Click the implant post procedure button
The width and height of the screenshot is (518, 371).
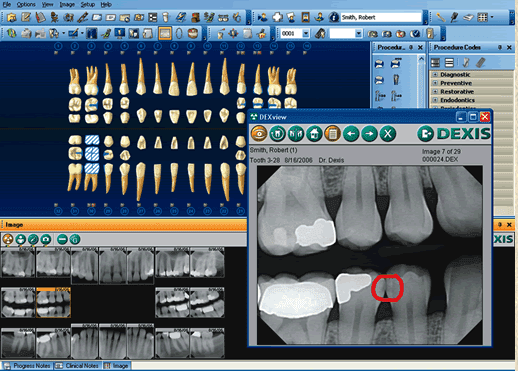[395, 80]
